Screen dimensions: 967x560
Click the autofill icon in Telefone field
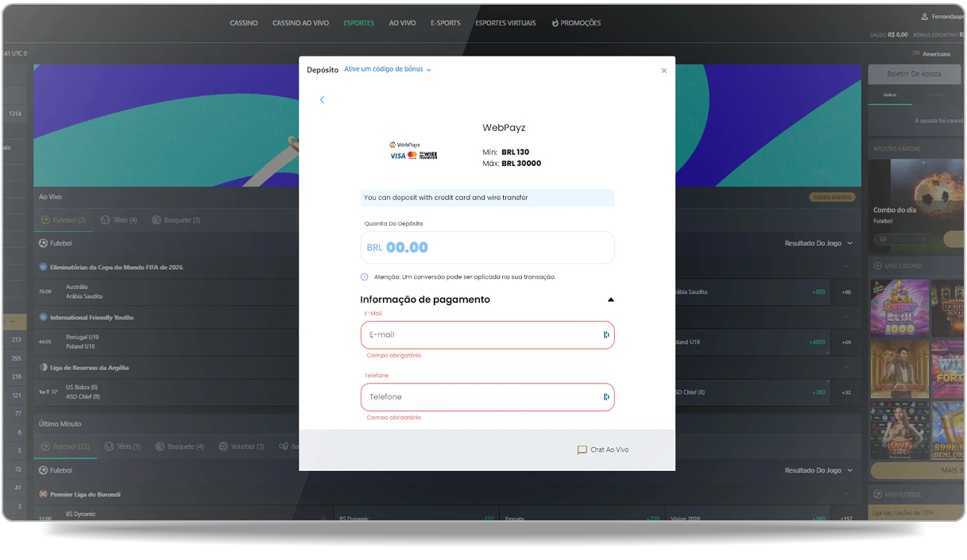tap(605, 397)
